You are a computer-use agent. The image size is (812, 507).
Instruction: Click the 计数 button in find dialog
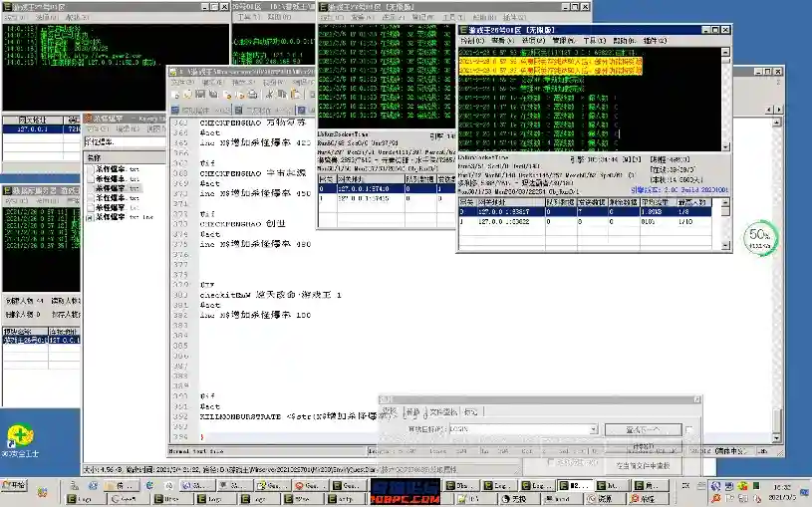(x=644, y=447)
